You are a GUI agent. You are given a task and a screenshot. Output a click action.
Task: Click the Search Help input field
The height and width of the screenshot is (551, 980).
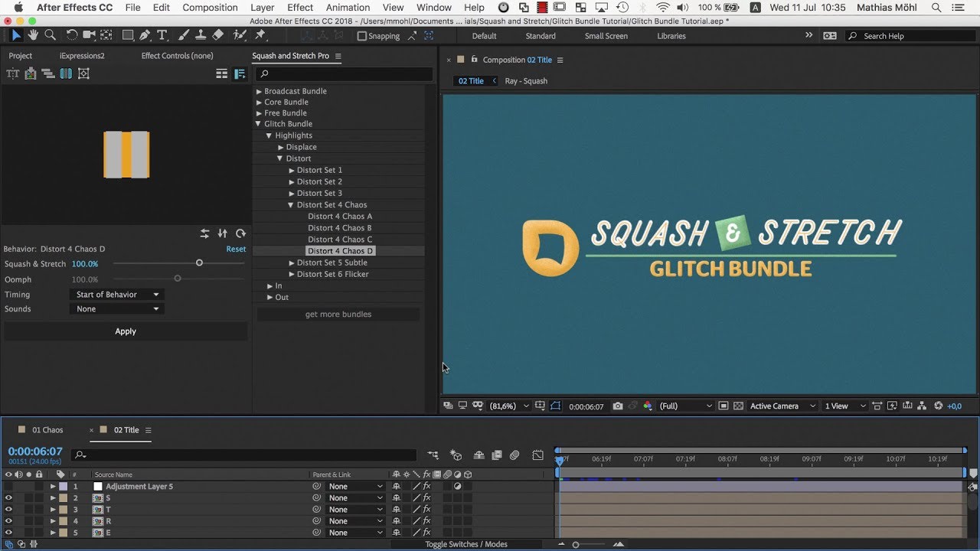(x=910, y=36)
